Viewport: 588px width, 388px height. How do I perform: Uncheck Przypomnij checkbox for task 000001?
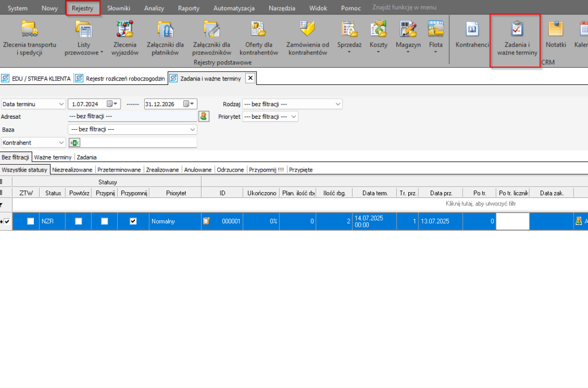133,221
